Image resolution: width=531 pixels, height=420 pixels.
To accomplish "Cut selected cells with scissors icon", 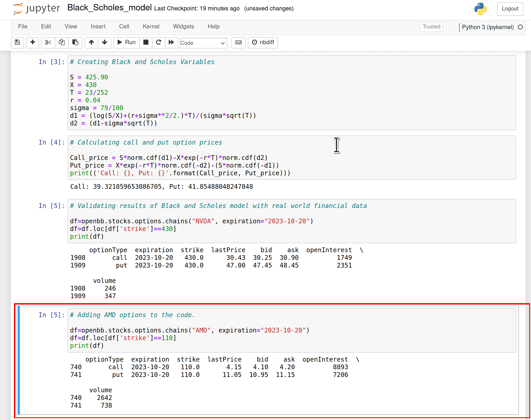I will pos(48,43).
